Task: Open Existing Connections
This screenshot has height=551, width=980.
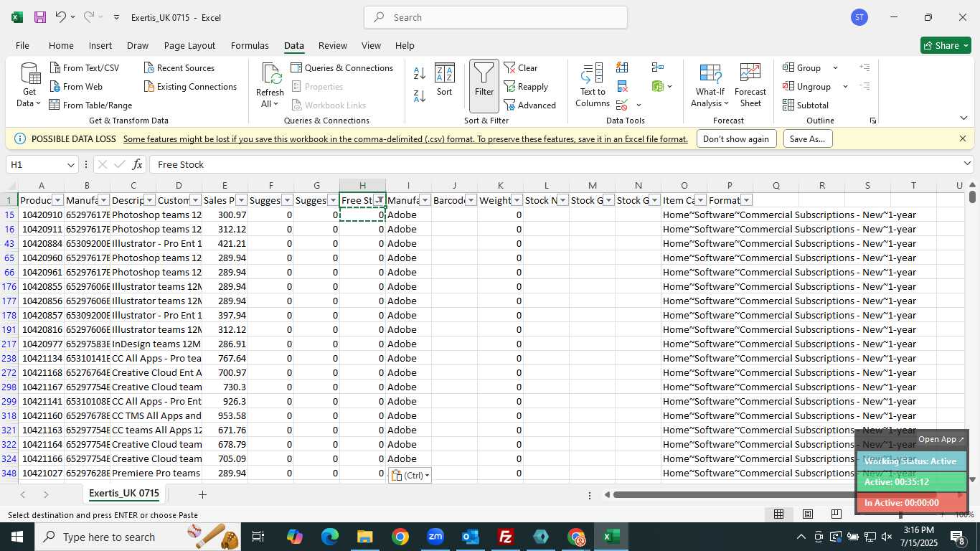Action: [x=190, y=86]
